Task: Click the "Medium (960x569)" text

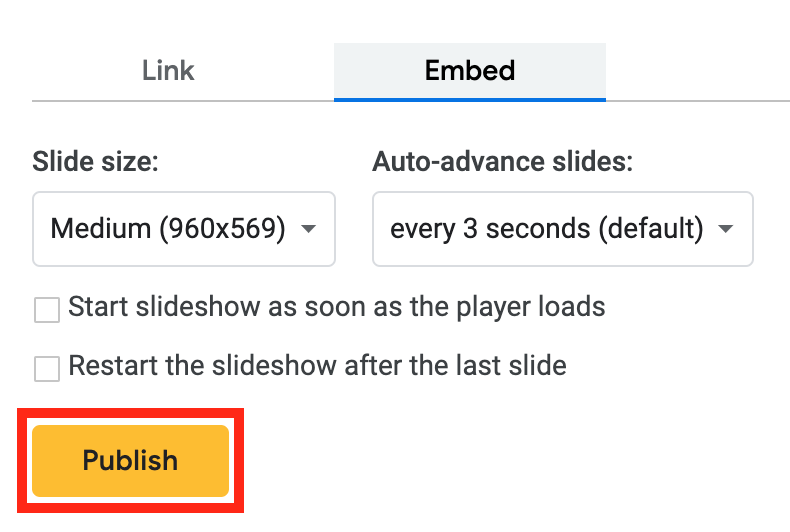Action: pyautogui.click(x=168, y=230)
